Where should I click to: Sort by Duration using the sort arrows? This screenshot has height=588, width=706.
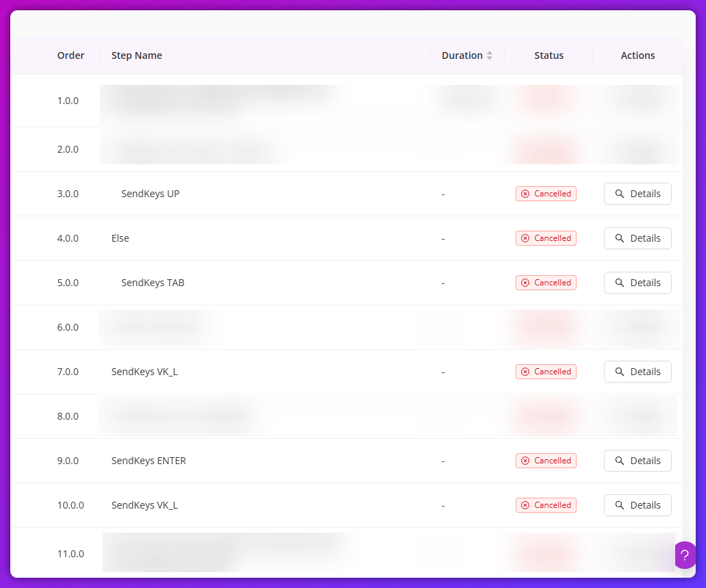[x=490, y=55]
